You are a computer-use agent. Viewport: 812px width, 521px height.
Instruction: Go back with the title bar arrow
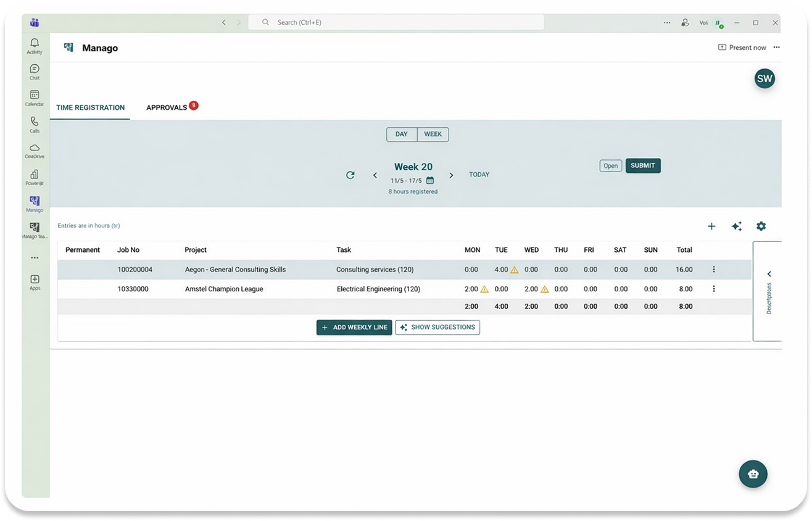pyautogui.click(x=224, y=22)
